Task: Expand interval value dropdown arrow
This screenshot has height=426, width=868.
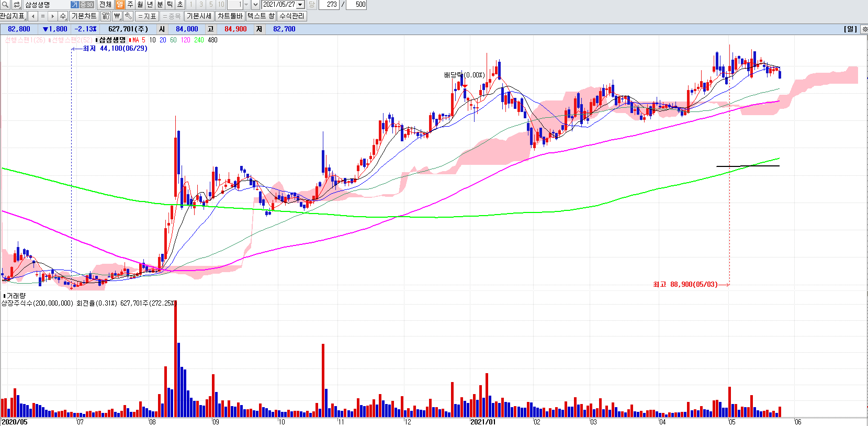Action: coord(246,5)
